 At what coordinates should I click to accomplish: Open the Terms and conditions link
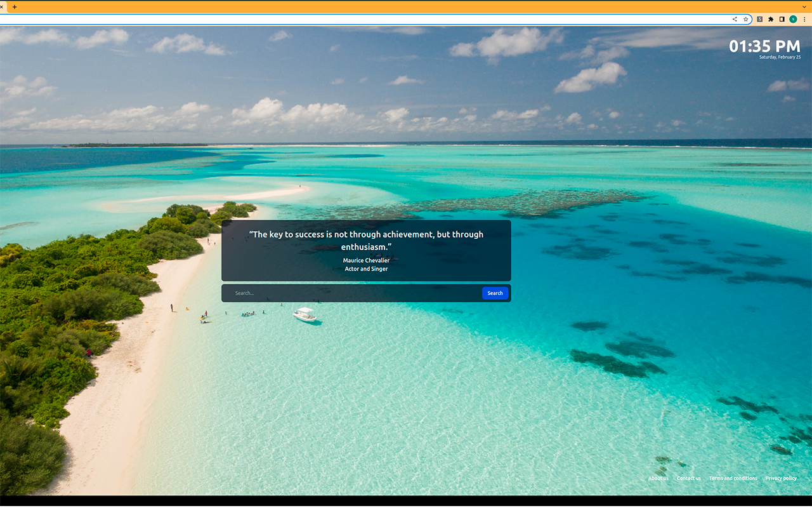[x=733, y=478]
